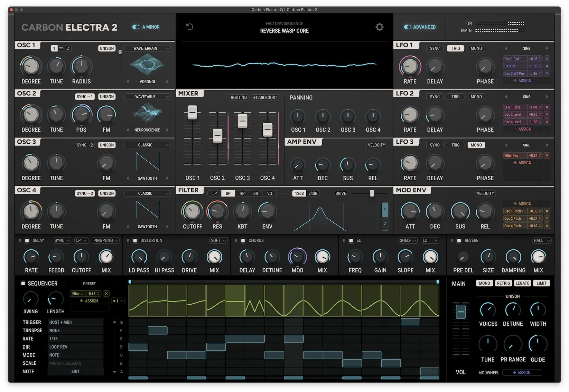569x392 pixels.
Task: Click the undo arrow icon
Action: pyautogui.click(x=189, y=27)
